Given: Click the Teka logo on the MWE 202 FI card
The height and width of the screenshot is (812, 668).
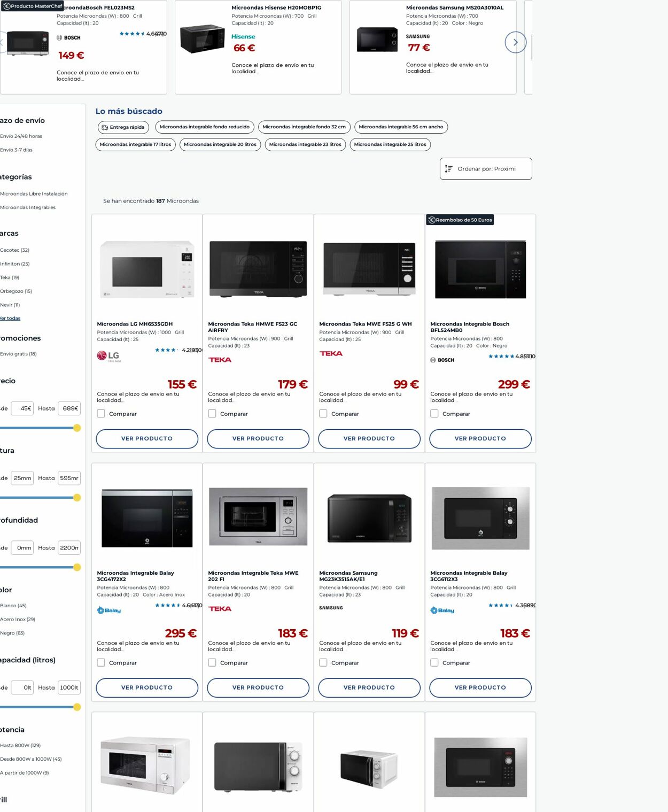Looking at the screenshot, I should click(x=220, y=609).
